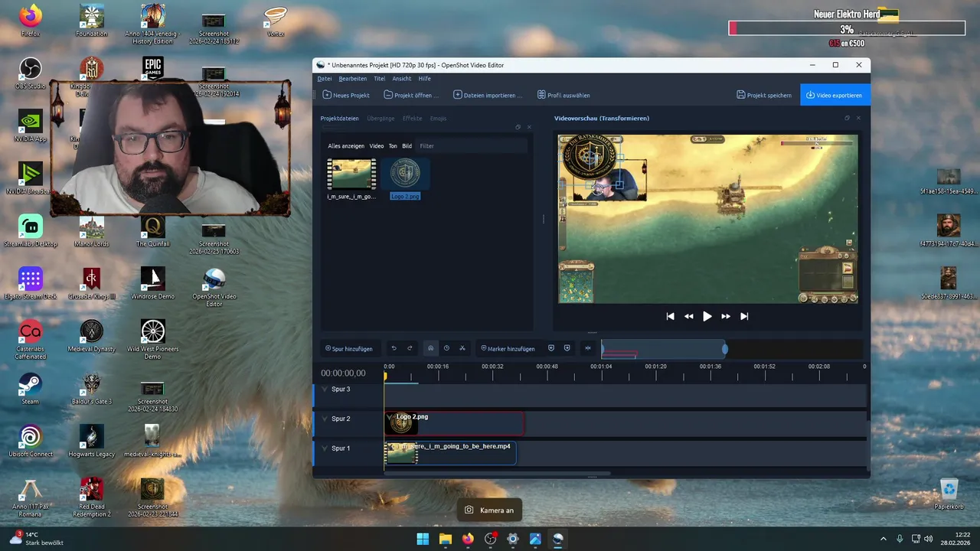
Task: Toggle the razor cut tool
Action: tap(462, 348)
